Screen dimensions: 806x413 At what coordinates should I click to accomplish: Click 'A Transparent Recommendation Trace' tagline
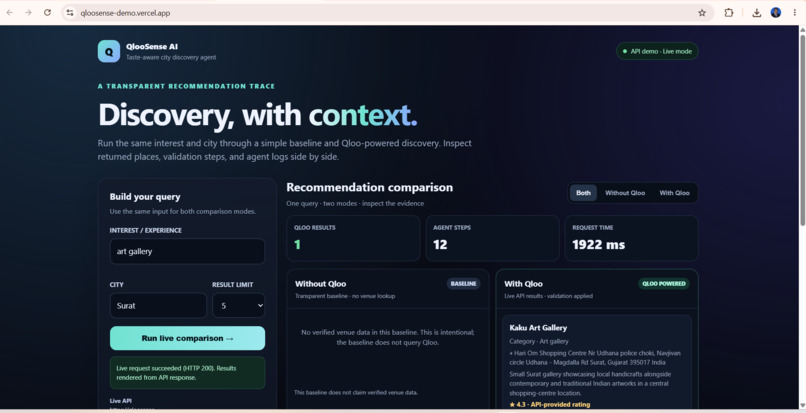point(186,86)
